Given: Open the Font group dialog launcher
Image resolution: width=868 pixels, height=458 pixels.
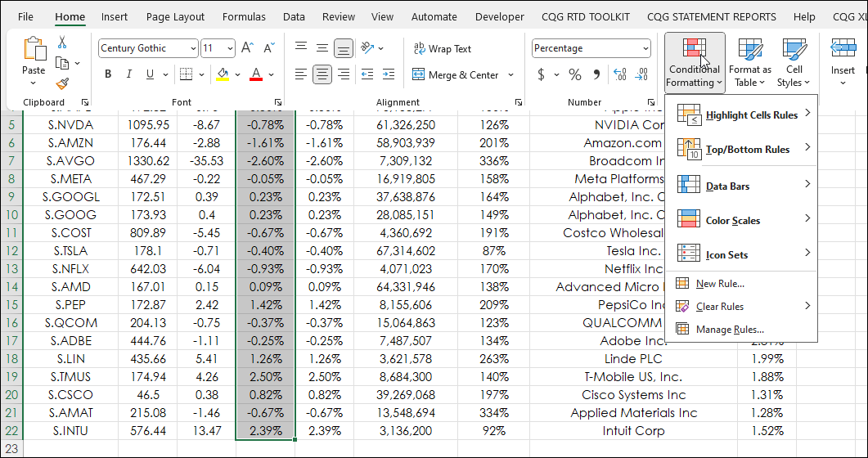Looking at the screenshot, I should [278, 102].
